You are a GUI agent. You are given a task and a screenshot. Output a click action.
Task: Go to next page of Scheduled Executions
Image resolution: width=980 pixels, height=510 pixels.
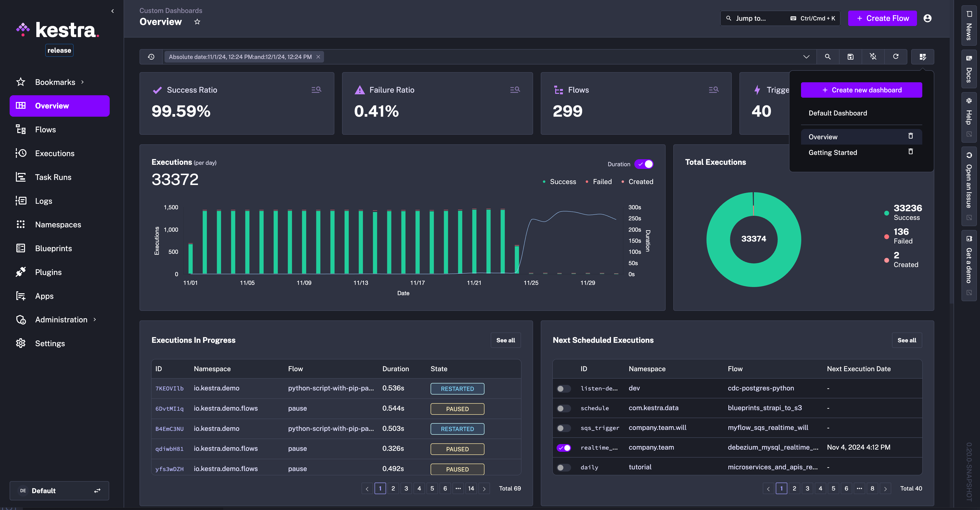[885, 489]
